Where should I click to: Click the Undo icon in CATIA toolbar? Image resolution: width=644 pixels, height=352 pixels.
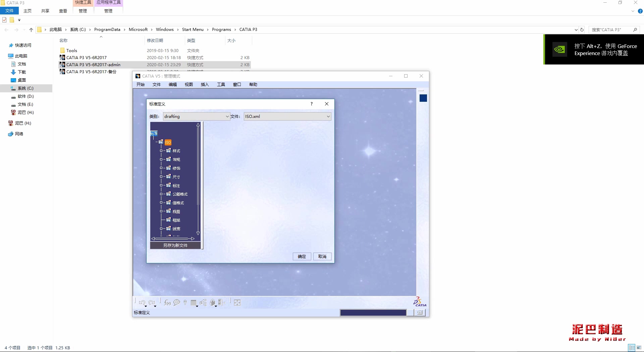(x=142, y=302)
